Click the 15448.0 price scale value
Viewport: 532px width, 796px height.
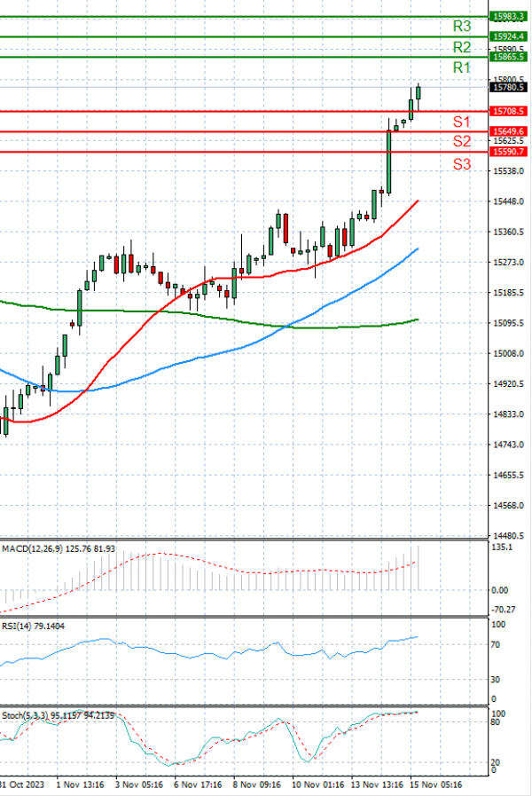pyautogui.click(x=509, y=201)
